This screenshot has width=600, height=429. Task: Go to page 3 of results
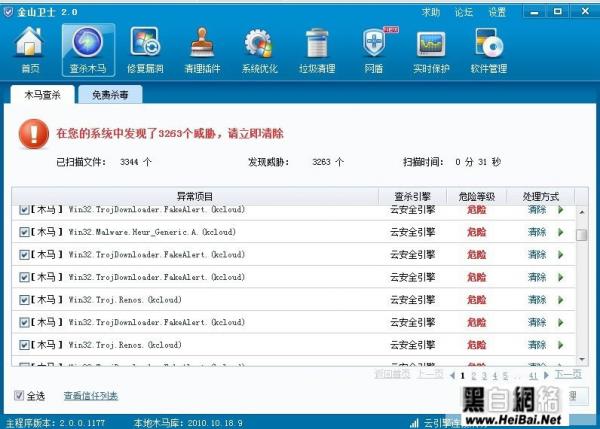[x=484, y=376]
